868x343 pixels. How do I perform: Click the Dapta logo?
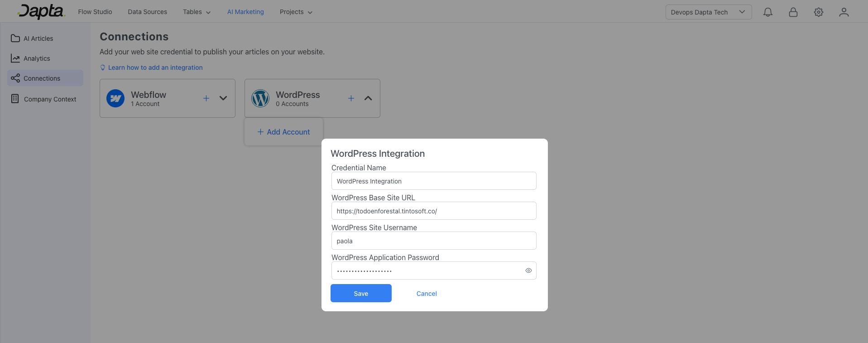(x=42, y=11)
